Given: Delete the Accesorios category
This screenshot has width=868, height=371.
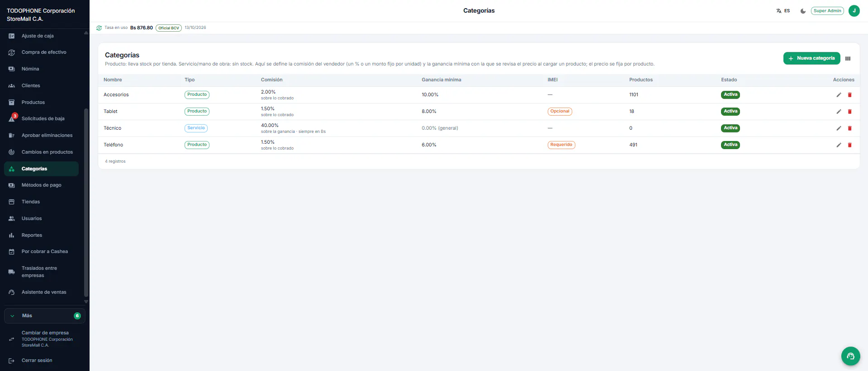Looking at the screenshot, I should coord(849,95).
